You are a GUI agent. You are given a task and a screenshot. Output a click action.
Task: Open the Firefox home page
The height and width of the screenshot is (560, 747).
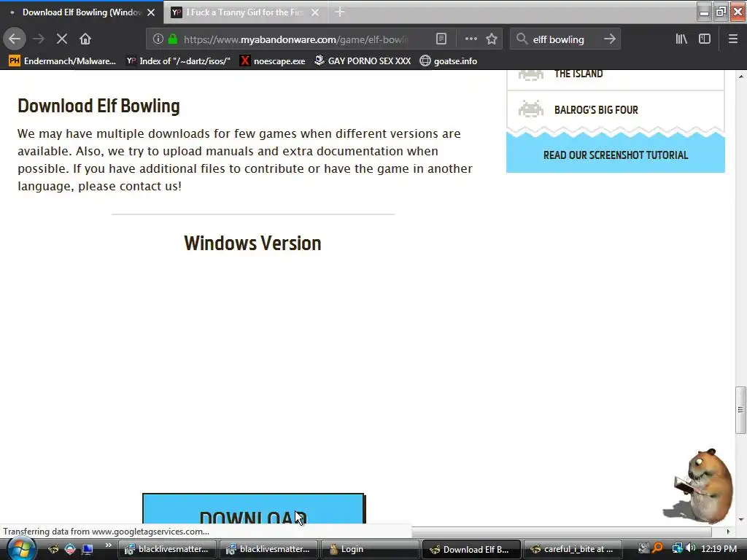pos(85,39)
